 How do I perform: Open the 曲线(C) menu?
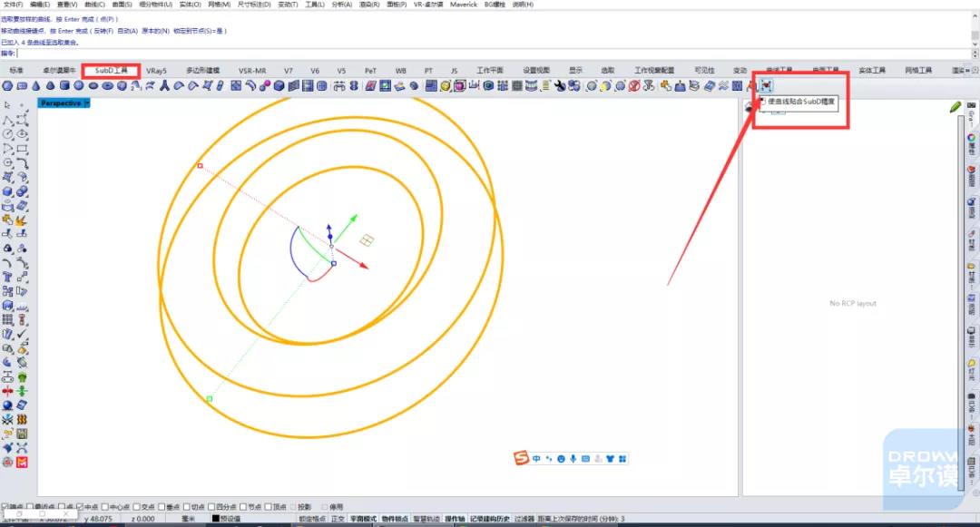pyautogui.click(x=95, y=5)
